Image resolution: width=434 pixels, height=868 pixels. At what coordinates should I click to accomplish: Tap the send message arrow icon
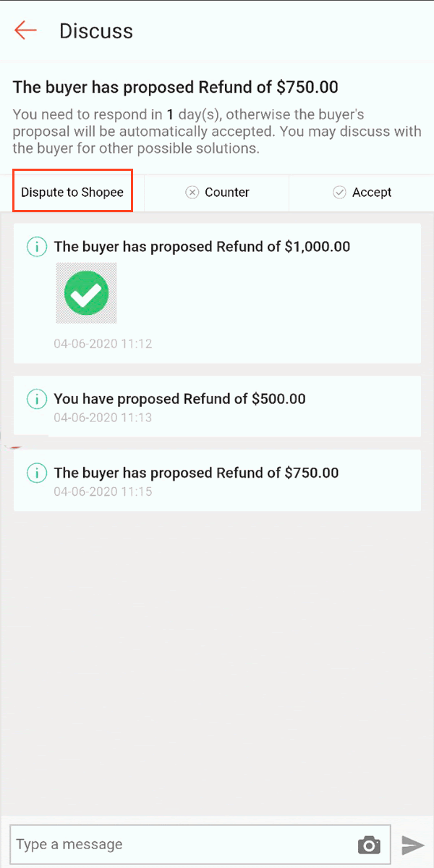pos(414,844)
